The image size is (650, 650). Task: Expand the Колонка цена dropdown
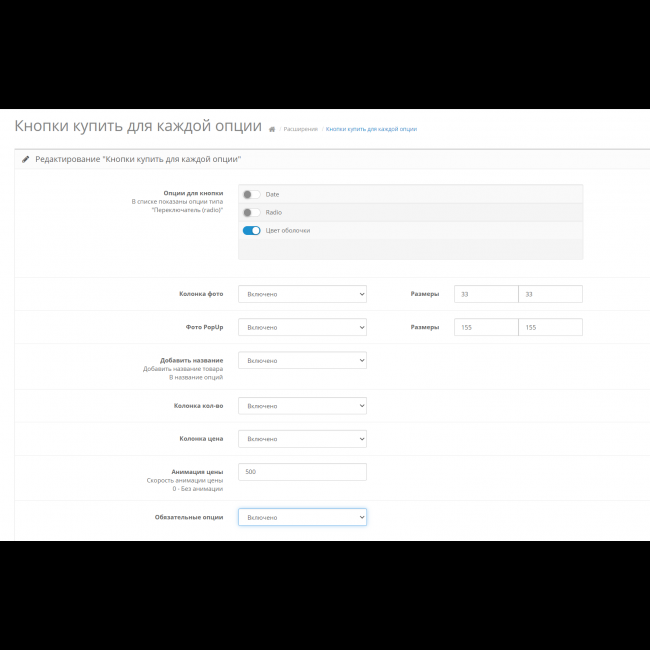tap(302, 439)
